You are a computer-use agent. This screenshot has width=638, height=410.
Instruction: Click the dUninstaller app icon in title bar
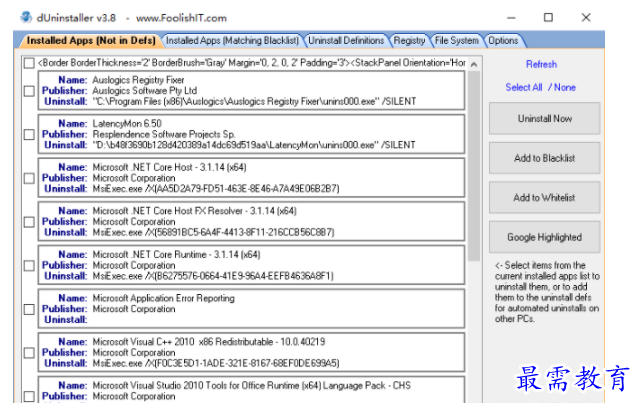click(26, 17)
